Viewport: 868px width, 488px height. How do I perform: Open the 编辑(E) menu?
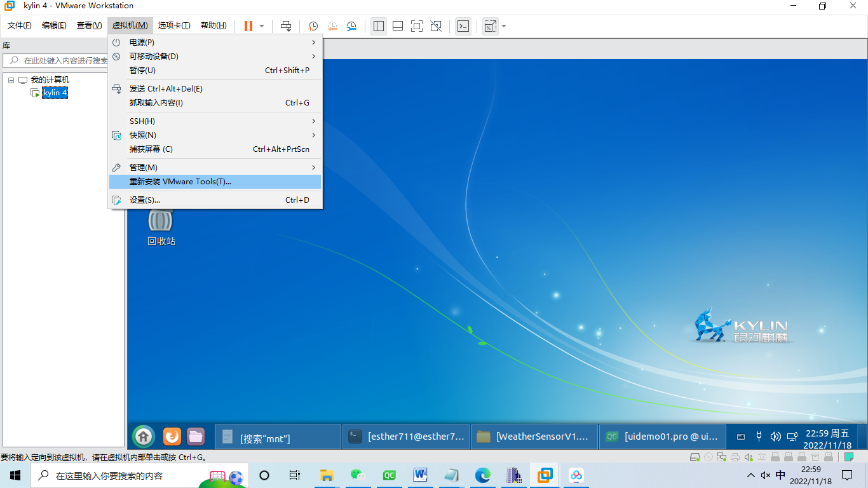[x=54, y=25]
